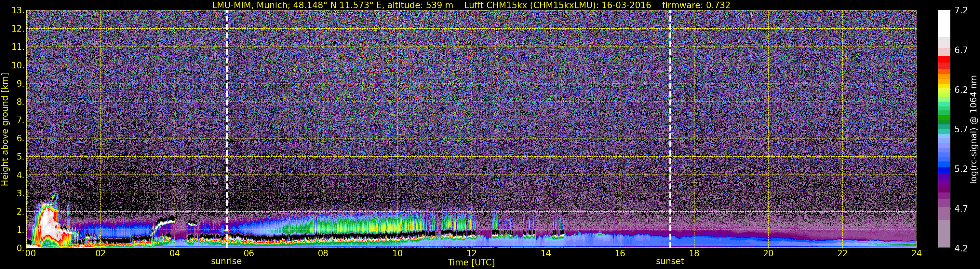The height and width of the screenshot is (269, 980).
Task: Click the height axis tick label 11.
Action: point(18,47)
